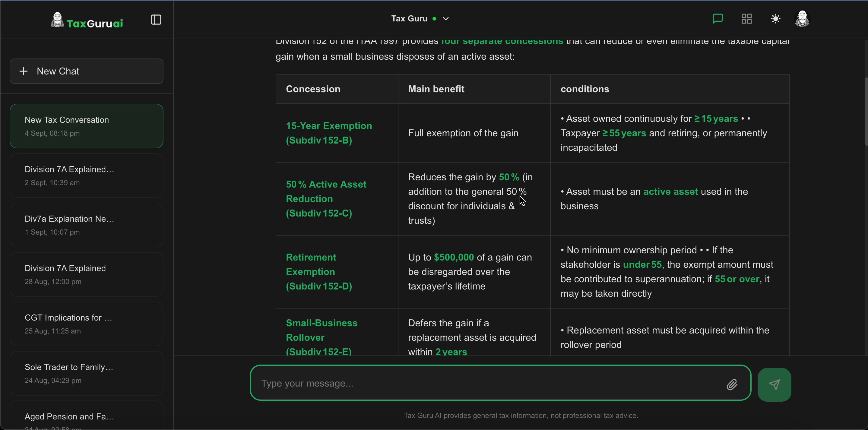Open Division 7A Explained from 28 Aug
Screen dimensions: 868x430
tap(87, 274)
